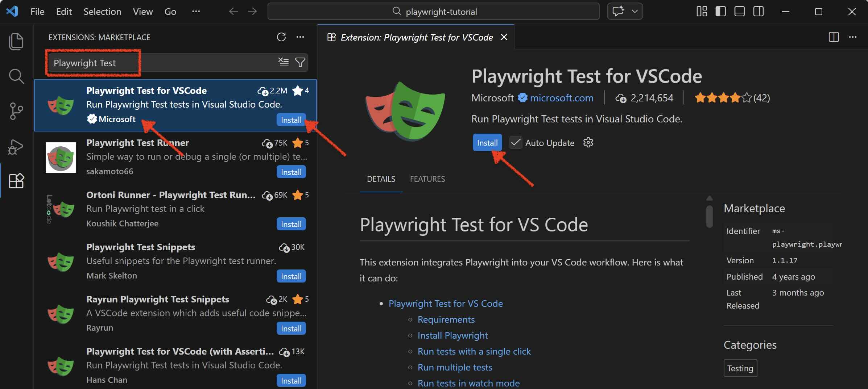868x389 pixels.
Task: Open the Explorer view in the sidebar
Action: tap(16, 41)
